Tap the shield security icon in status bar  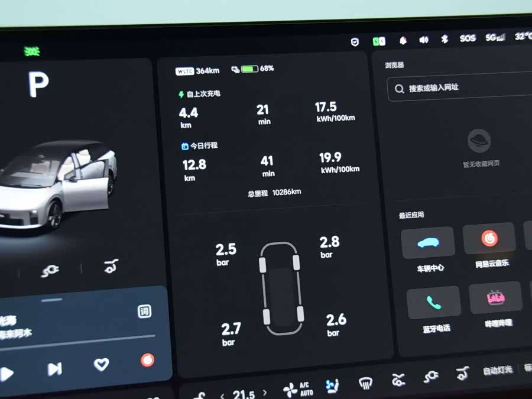click(x=355, y=42)
